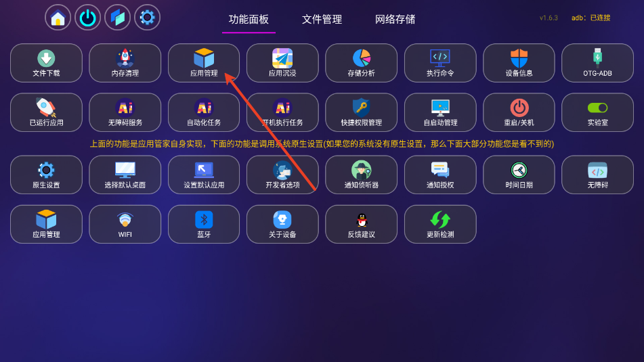Screen dimensions: 644x362
Task: Open 实验室 tile with green toggle icon
Action: point(597,112)
